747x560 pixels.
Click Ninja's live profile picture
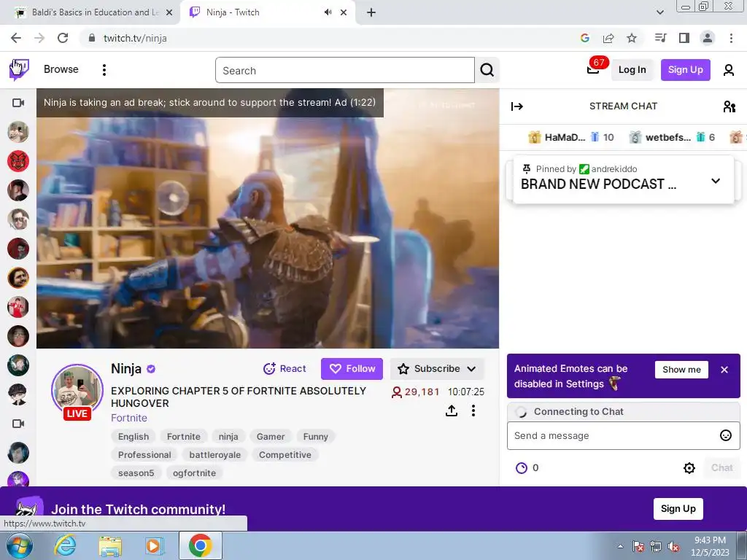click(77, 391)
